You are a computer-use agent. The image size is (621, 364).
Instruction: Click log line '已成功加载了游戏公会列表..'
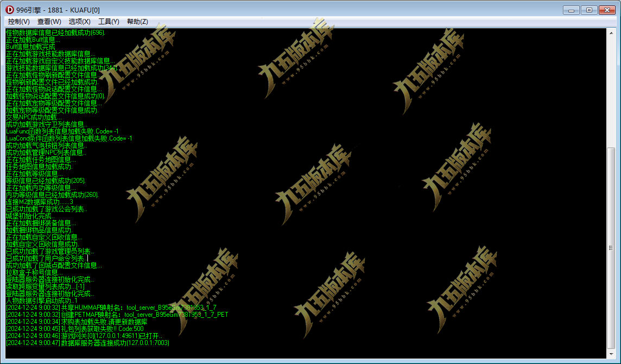tap(47, 209)
